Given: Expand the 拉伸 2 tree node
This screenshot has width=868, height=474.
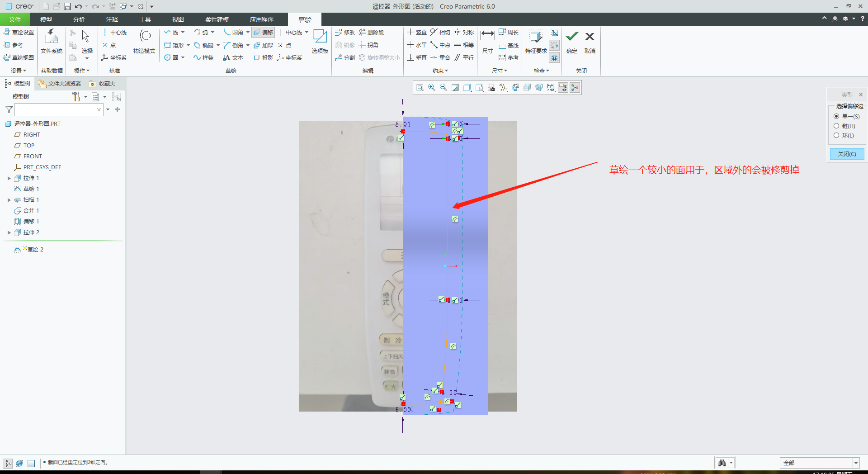Looking at the screenshot, I should tap(9, 232).
